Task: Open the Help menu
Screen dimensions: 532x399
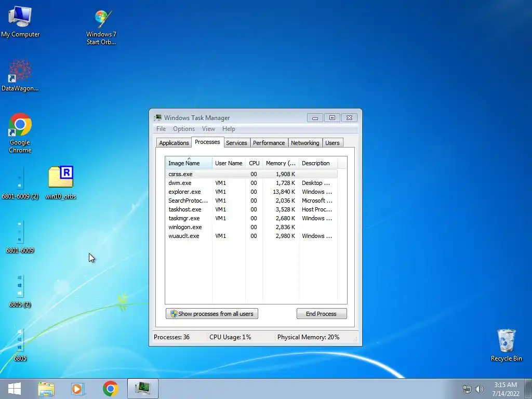Action: (x=229, y=129)
